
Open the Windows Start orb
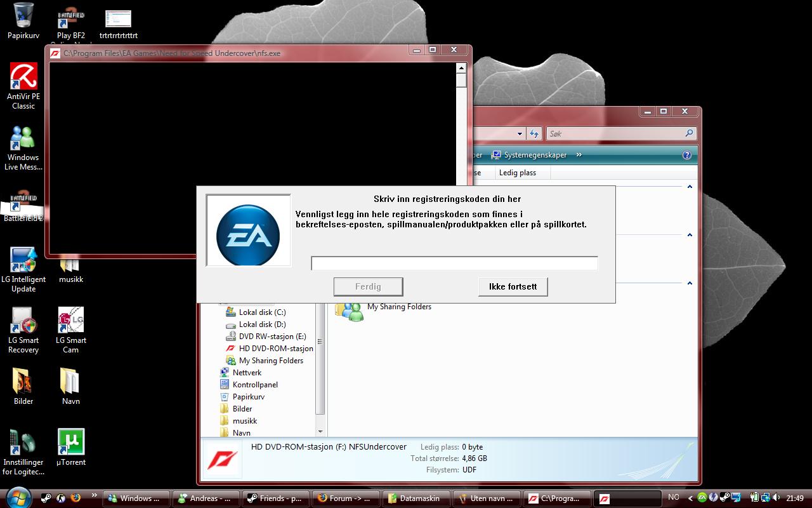[x=17, y=497]
